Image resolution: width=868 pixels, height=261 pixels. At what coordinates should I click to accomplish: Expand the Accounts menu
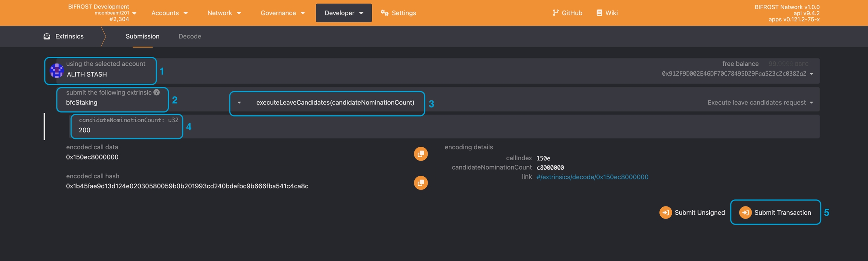(169, 13)
